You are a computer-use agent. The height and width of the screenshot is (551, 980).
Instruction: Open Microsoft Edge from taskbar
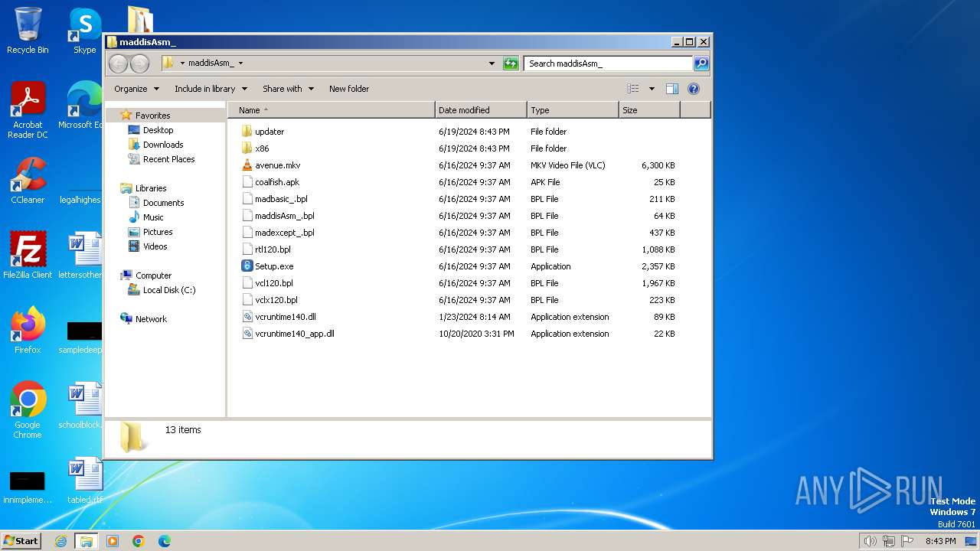(x=164, y=541)
